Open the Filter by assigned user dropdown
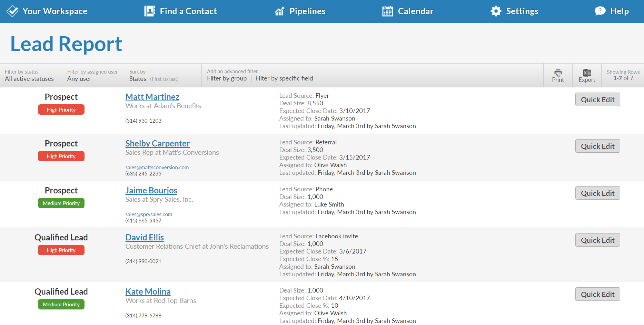The width and height of the screenshot is (644, 325). click(93, 75)
